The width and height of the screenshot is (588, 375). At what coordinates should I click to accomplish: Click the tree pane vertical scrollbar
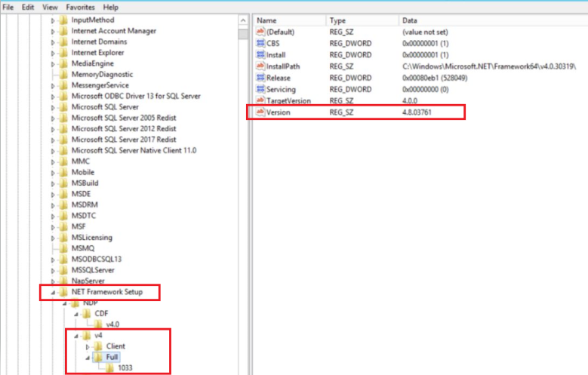pos(242,189)
